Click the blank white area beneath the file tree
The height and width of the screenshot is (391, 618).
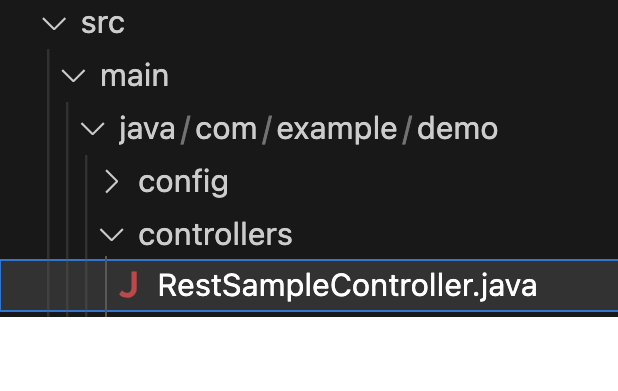click(309, 354)
